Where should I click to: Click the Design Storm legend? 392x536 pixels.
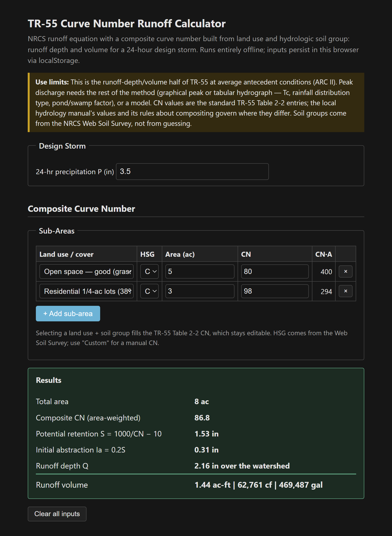point(62,146)
